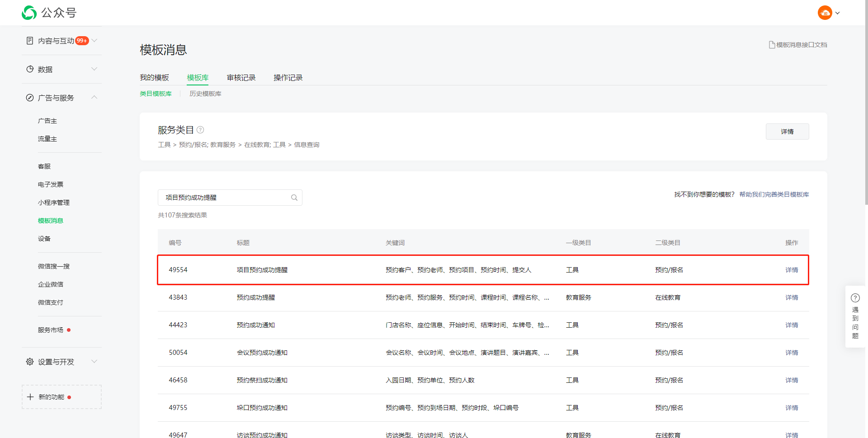Screen dimensions: 868x438
Task: Click the plus icon for 新的功能
Action: [x=30, y=397]
